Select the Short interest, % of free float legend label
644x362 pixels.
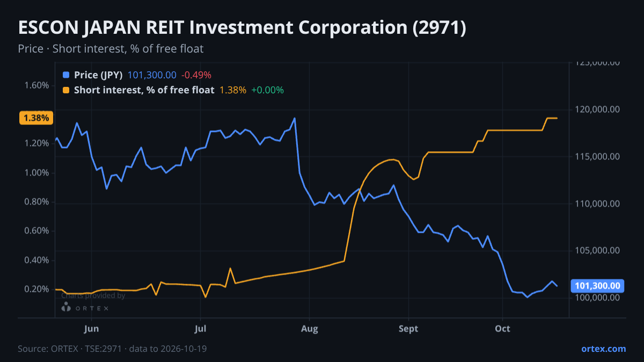pyautogui.click(x=144, y=90)
